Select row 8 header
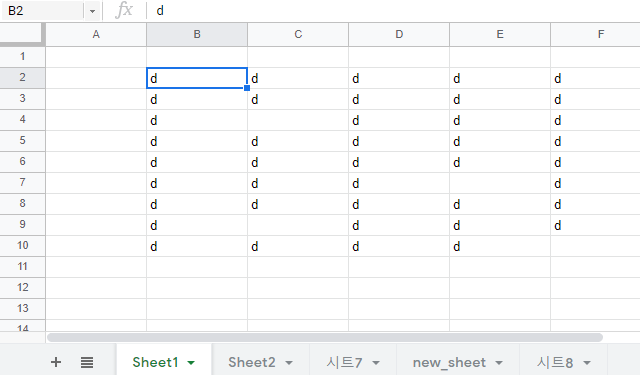 [x=22, y=204]
